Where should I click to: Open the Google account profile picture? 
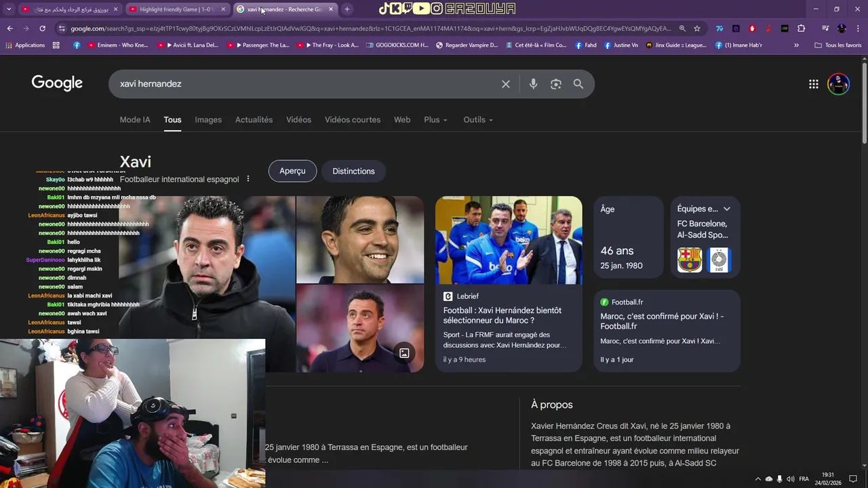pos(839,84)
